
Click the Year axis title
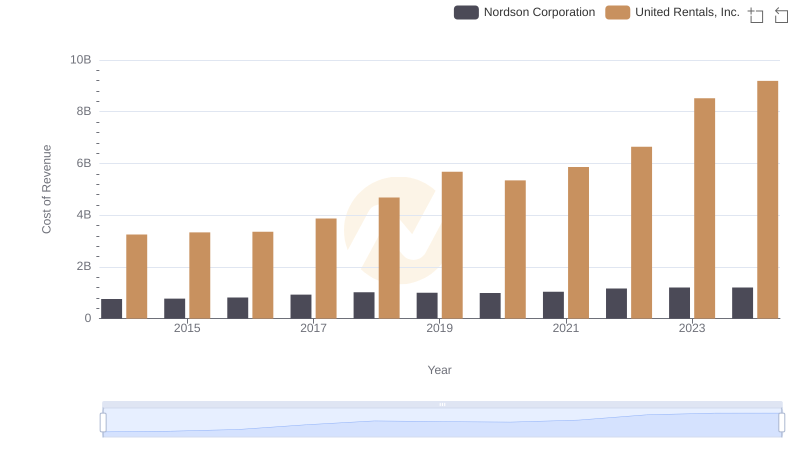[x=439, y=370]
